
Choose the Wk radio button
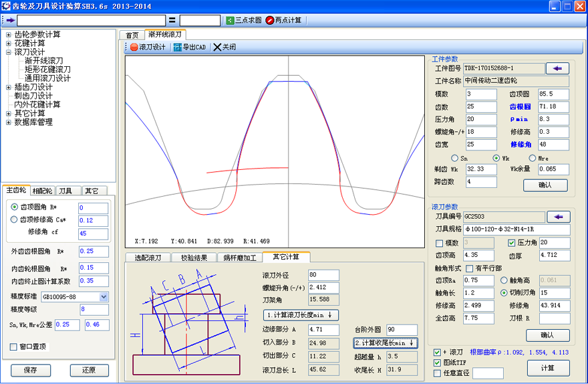496,158
